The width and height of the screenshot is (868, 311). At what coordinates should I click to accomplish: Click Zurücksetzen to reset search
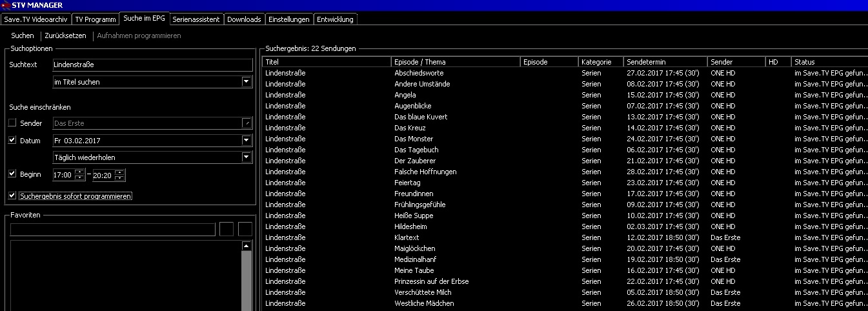(x=65, y=35)
